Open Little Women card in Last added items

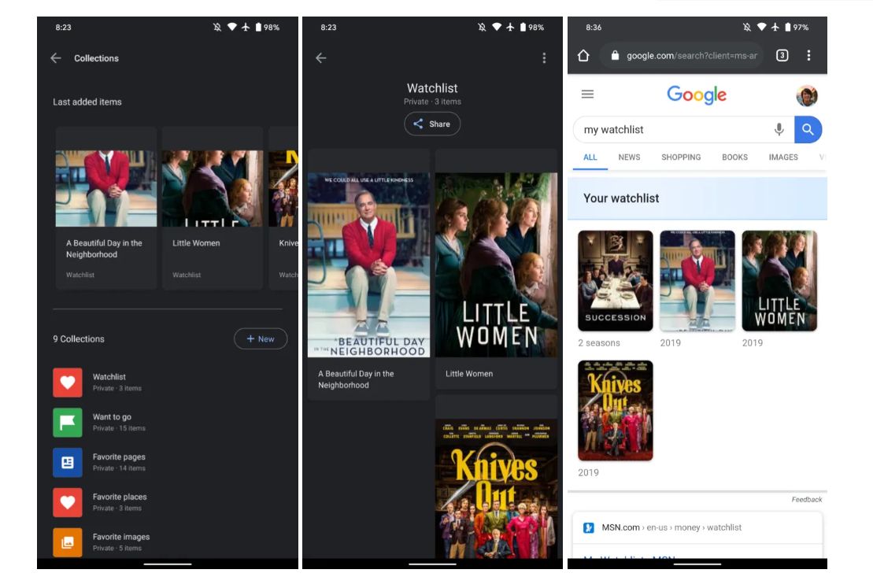click(212, 209)
